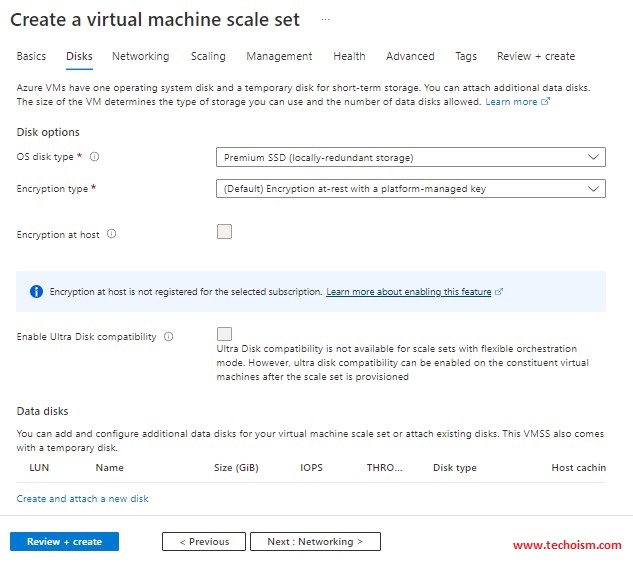Open the Health tab
The width and height of the screenshot is (633, 565).
pos(349,56)
